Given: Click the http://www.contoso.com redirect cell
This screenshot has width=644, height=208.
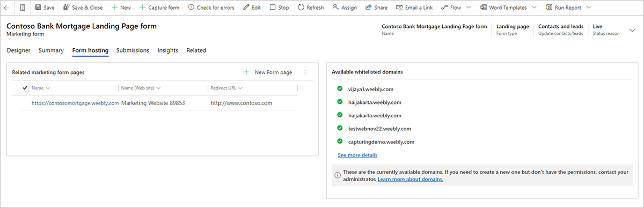Looking at the screenshot, I should coord(241,103).
